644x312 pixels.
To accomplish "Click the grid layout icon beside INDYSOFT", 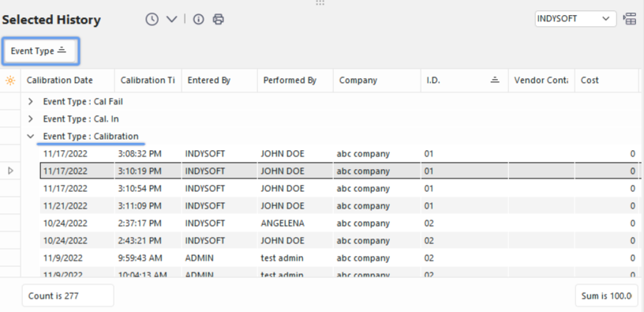I will (630, 19).
